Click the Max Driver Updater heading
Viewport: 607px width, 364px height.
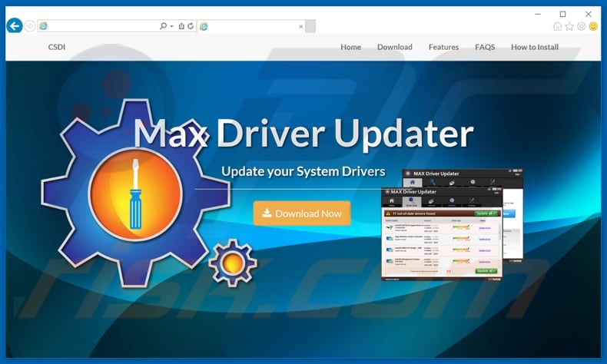pos(303,133)
